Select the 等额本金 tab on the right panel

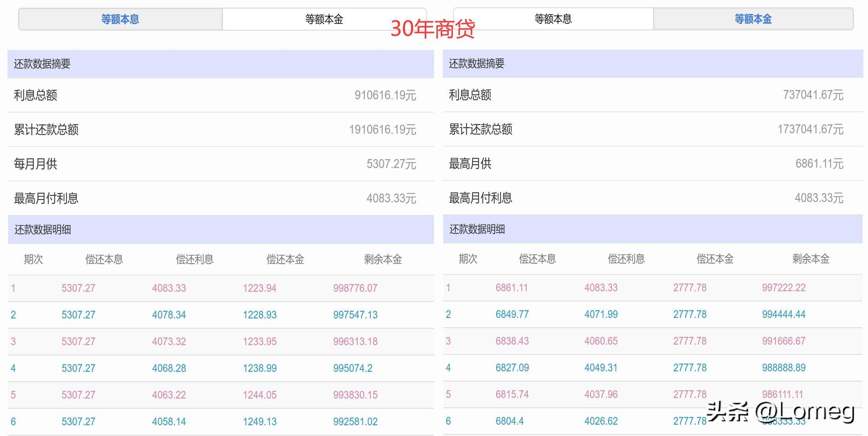(753, 18)
